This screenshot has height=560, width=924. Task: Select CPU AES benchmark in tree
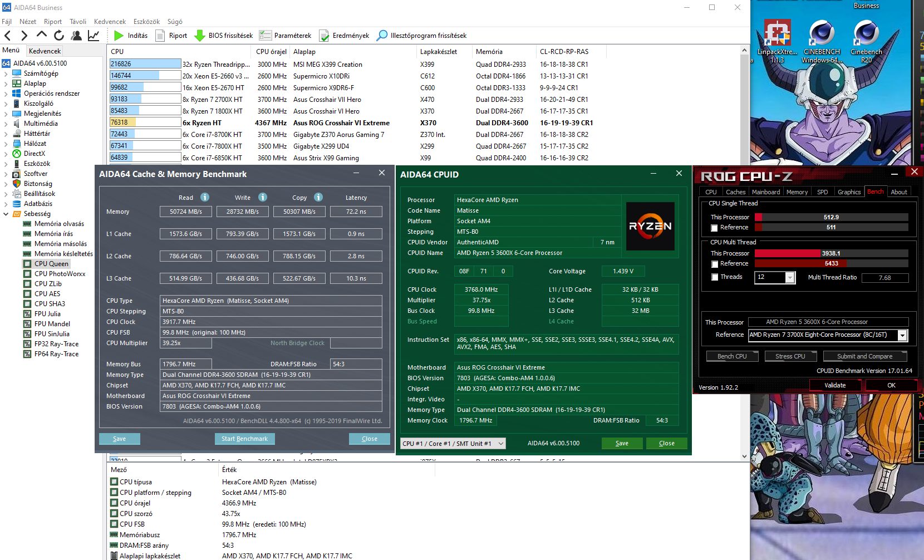47,294
